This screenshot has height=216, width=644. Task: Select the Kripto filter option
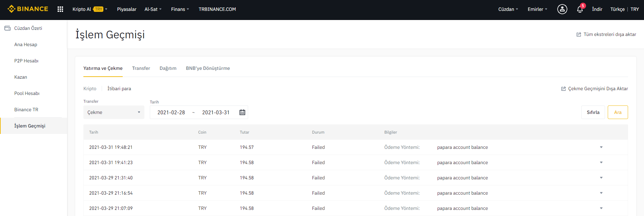tap(90, 89)
